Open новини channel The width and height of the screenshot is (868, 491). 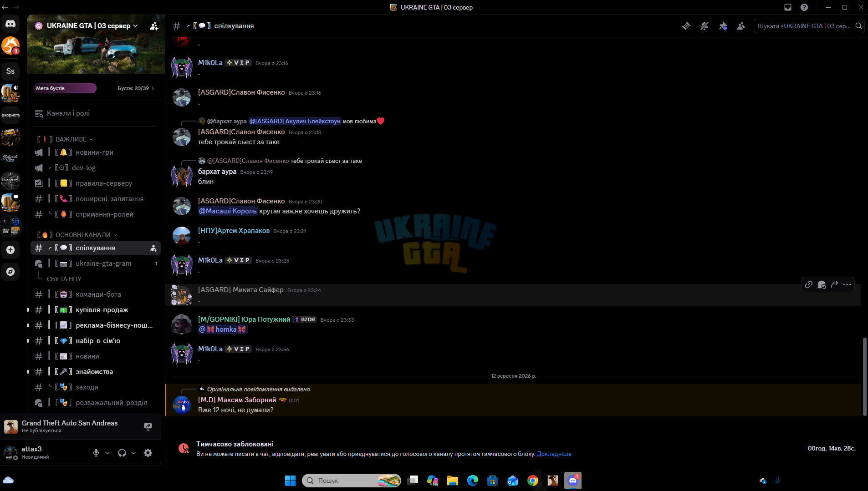coord(96,356)
